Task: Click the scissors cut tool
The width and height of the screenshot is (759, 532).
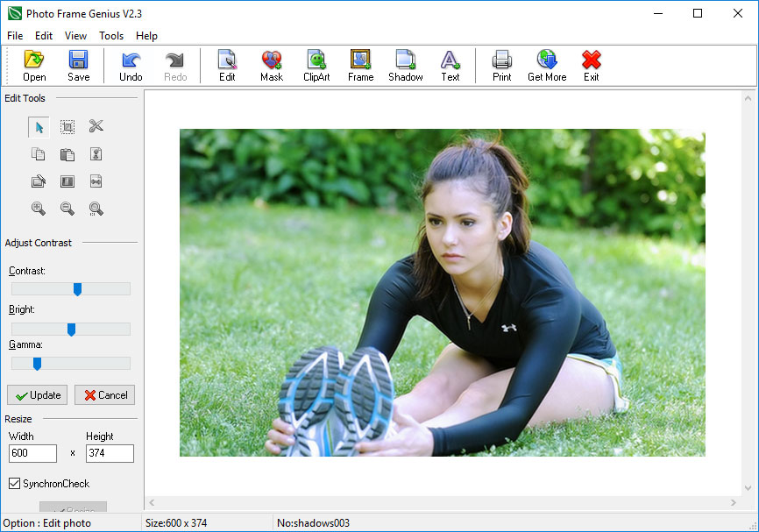Action: (x=96, y=127)
